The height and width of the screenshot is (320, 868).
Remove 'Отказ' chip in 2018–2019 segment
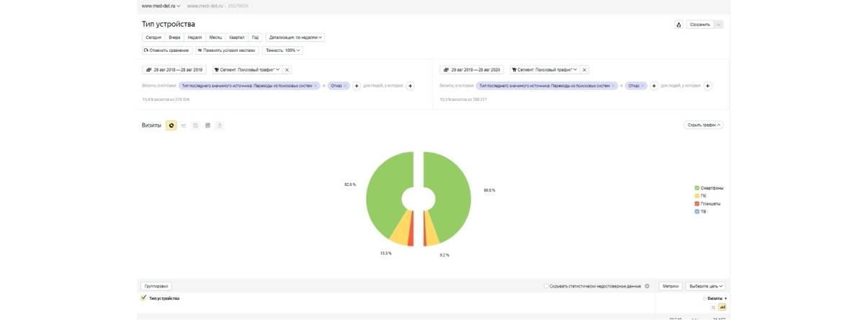[x=346, y=86]
